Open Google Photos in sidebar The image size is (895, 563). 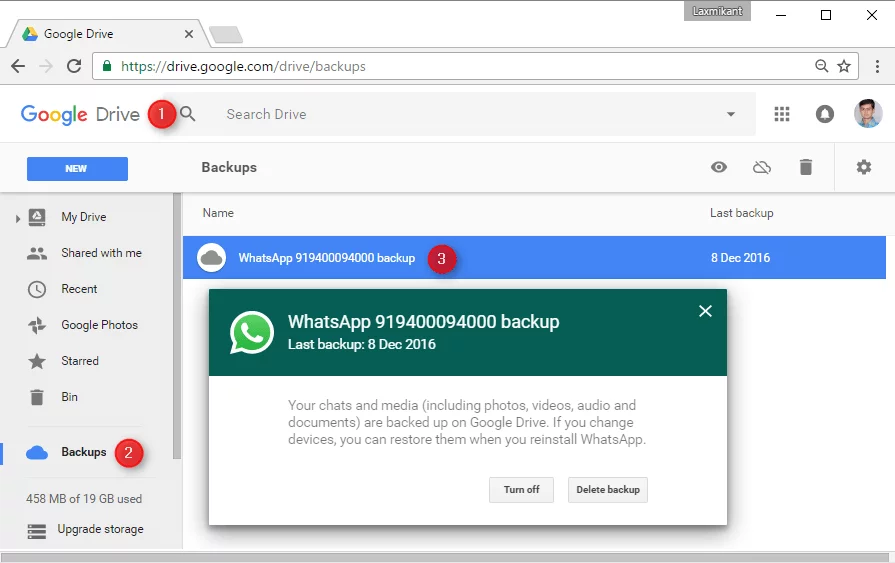(x=99, y=325)
